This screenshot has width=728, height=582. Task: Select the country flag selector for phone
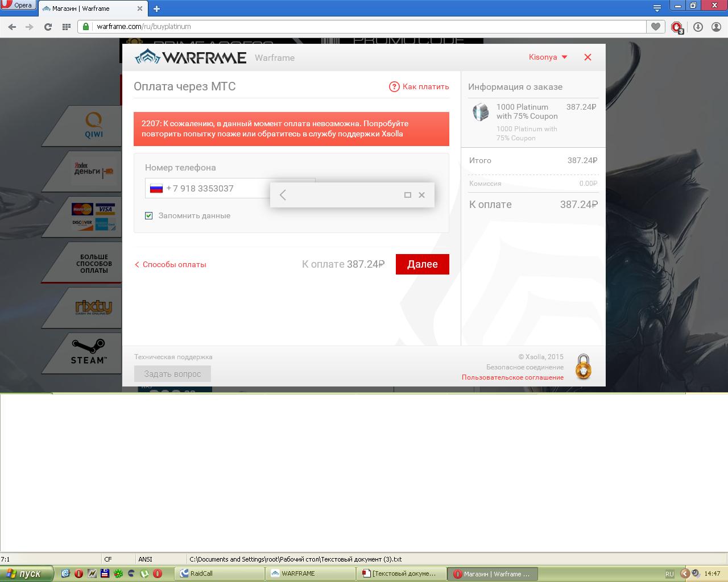coord(156,188)
